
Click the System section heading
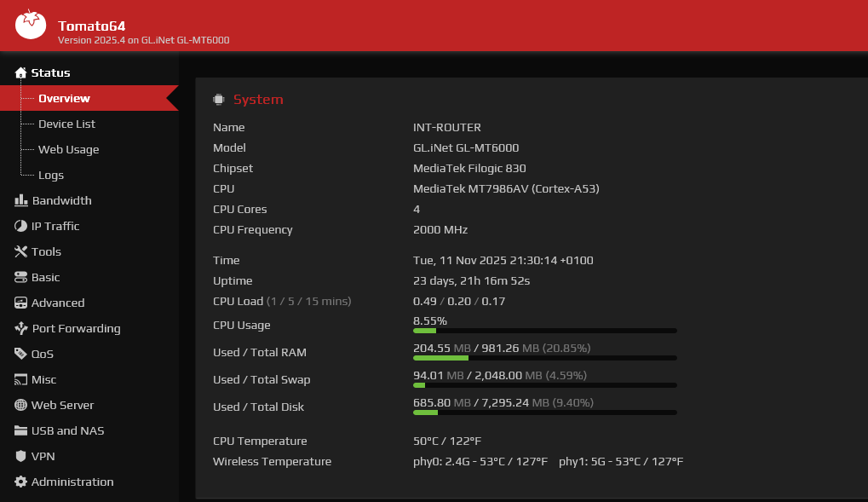(x=258, y=99)
